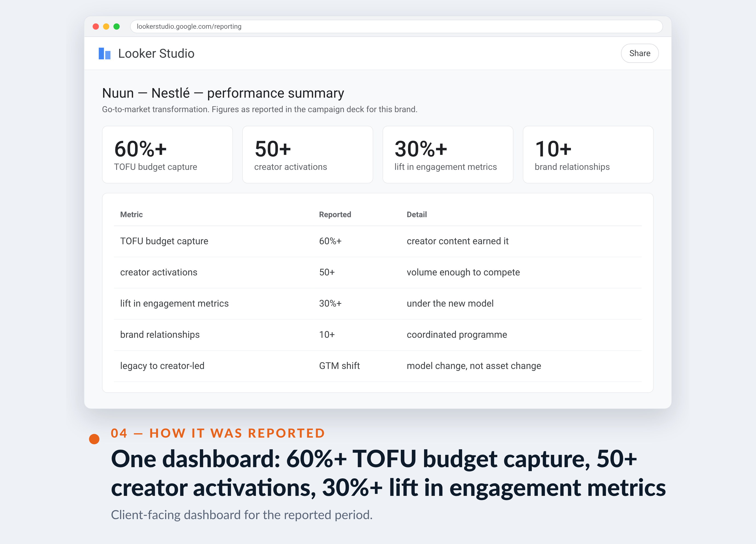This screenshot has width=756, height=544.
Task: Click the Detail column header
Action: click(x=417, y=214)
